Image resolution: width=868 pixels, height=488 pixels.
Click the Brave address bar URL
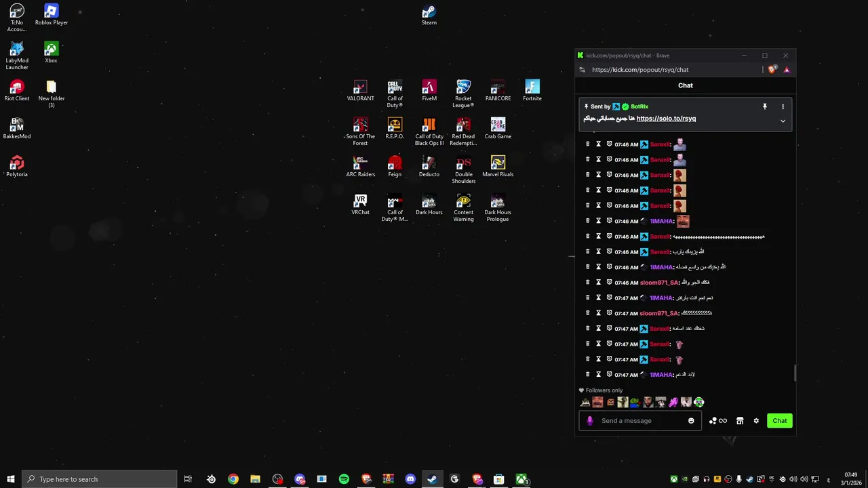tap(640, 70)
